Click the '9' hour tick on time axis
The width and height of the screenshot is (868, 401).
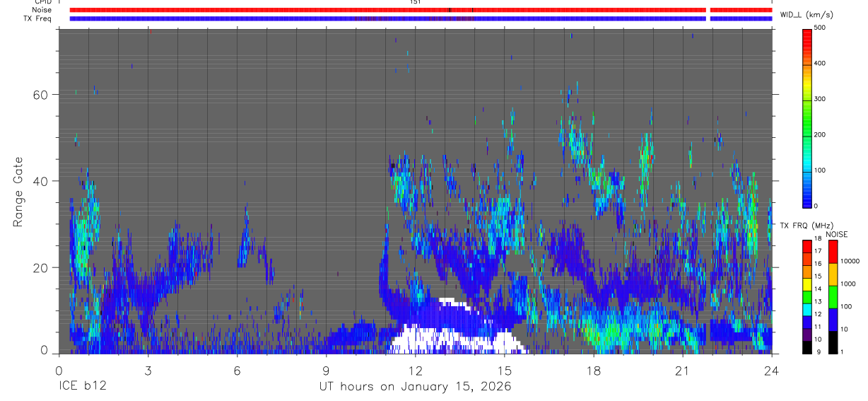327,371
